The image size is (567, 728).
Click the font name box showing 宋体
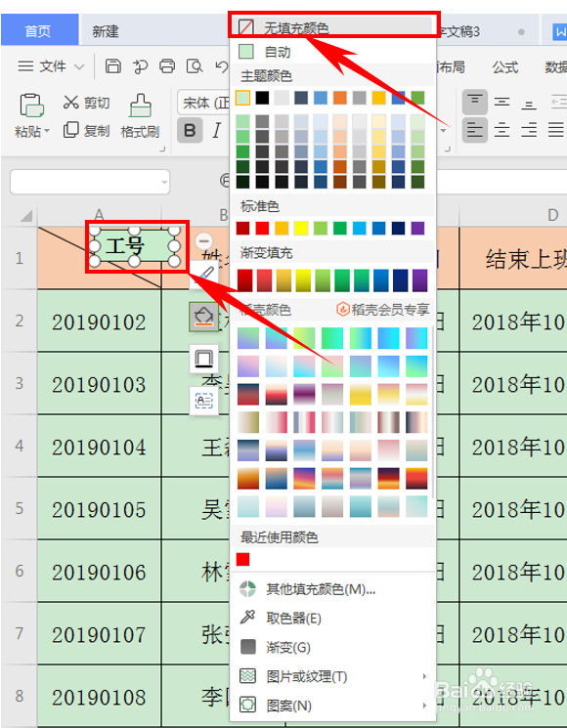(203, 103)
